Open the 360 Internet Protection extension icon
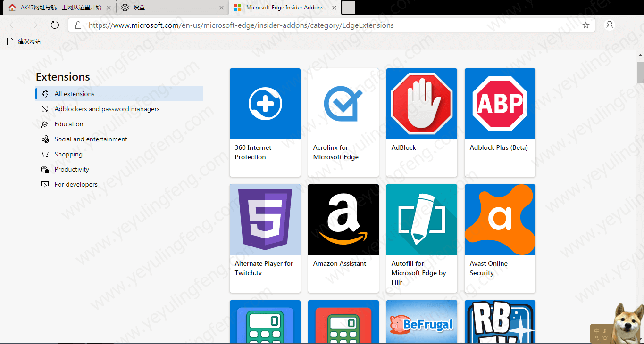This screenshot has width=644, height=344. click(265, 104)
